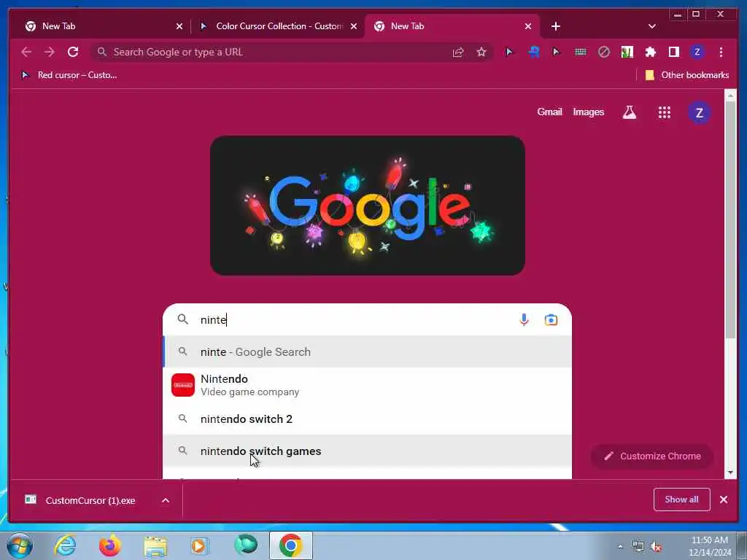Launch Firefox from the taskbar
This screenshot has width=747, height=560.
(109, 545)
